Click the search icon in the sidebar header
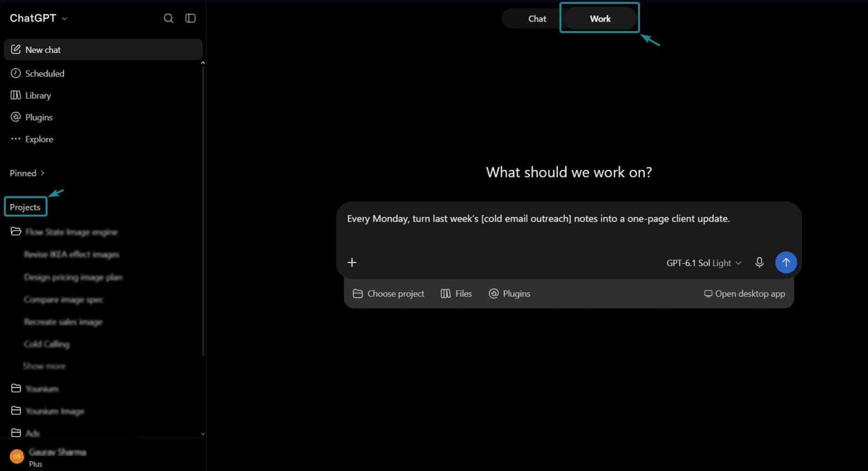The width and height of the screenshot is (868, 471). (x=168, y=18)
